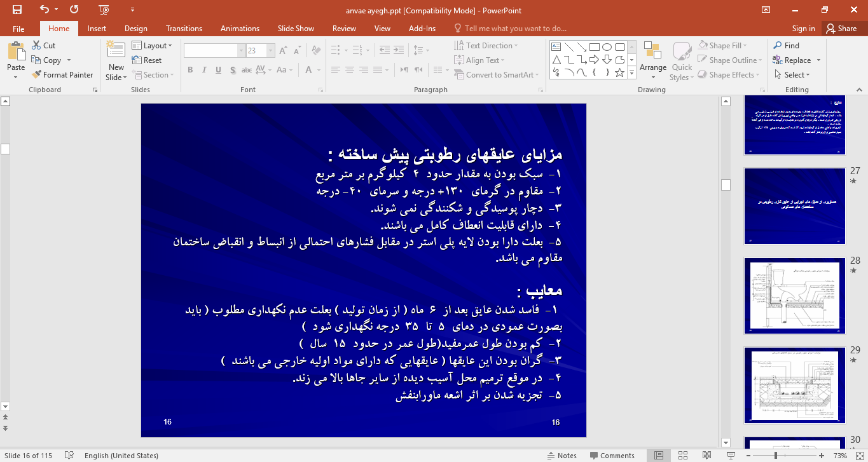The height and width of the screenshot is (462, 868).
Task: Open font size dropdown arrow
Action: pos(271,50)
